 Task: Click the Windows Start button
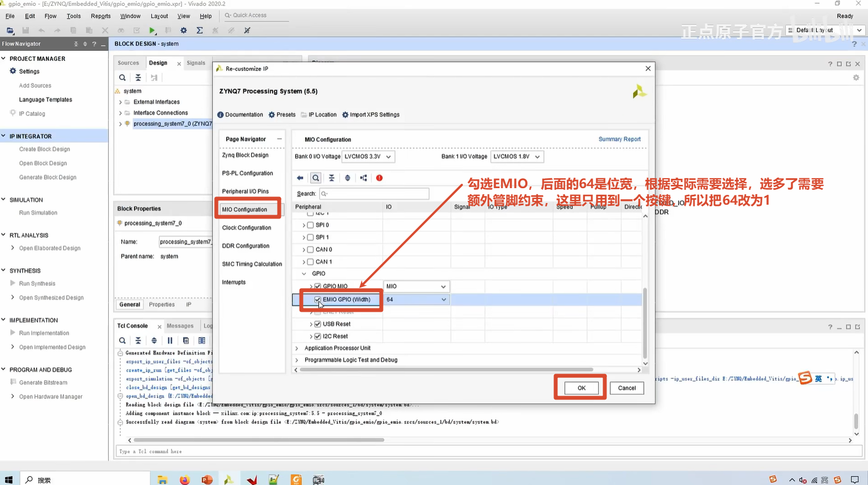pyautogui.click(x=9, y=479)
